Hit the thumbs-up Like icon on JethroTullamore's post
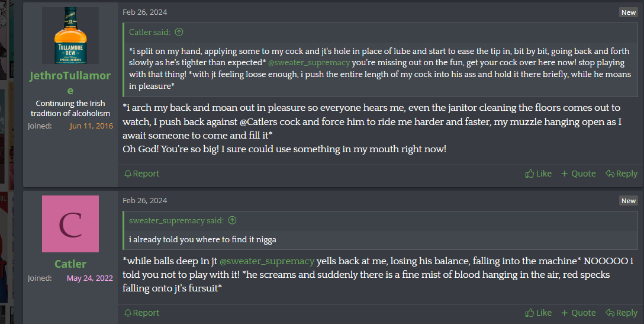 [x=529, y=174]
